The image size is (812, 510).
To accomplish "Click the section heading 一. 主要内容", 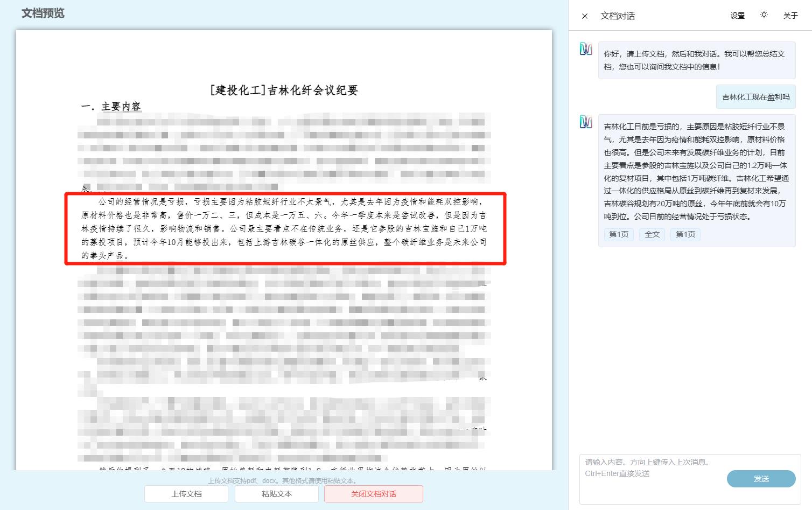I will click(111, 107).
